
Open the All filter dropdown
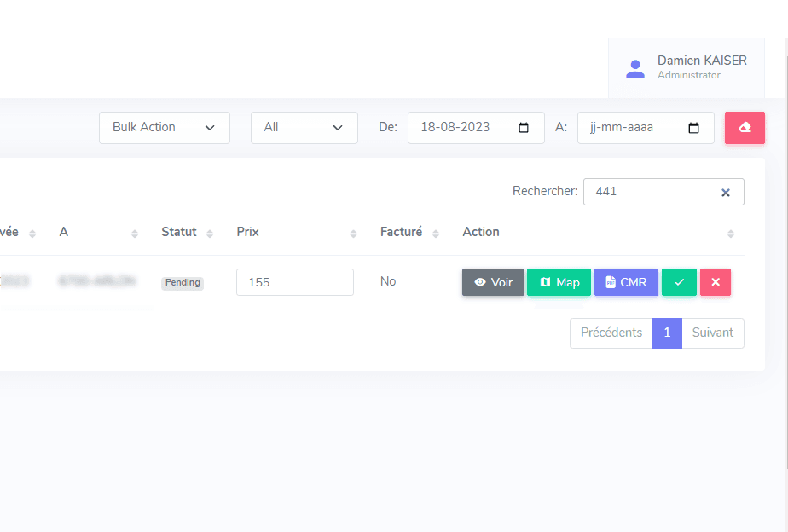pos(304,128)
